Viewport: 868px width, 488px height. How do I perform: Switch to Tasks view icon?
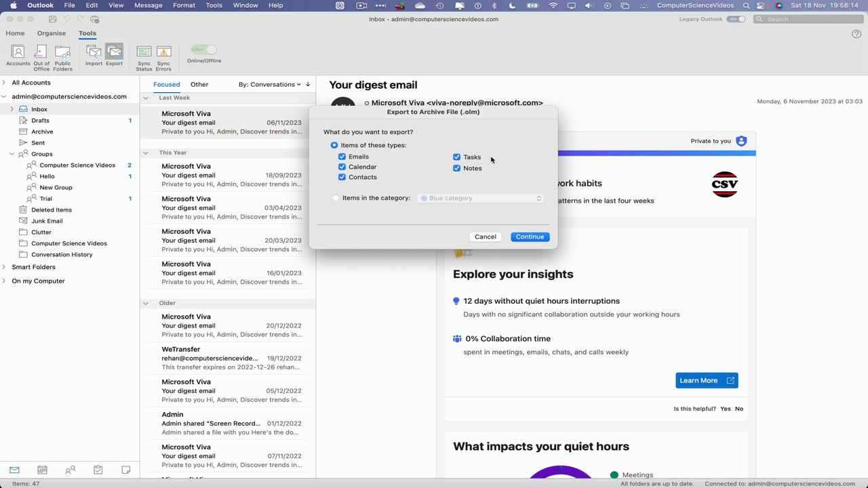click(x=98, y=470)
